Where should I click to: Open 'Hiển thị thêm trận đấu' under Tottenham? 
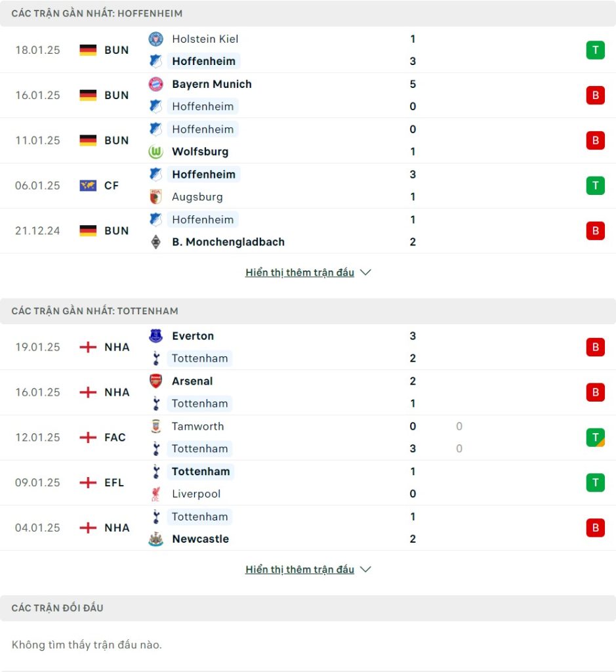299,570
